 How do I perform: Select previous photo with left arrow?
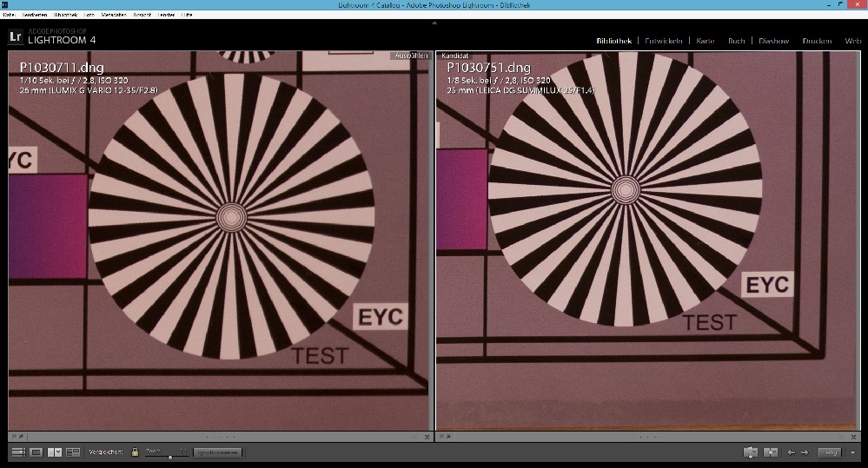[x=791, y=452]
